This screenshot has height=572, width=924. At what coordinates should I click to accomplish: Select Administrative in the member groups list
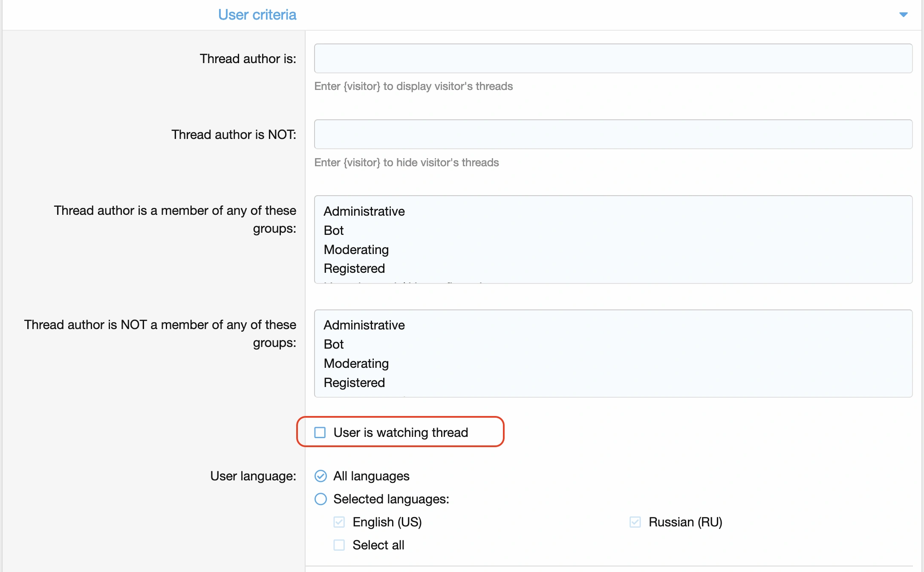364,211
